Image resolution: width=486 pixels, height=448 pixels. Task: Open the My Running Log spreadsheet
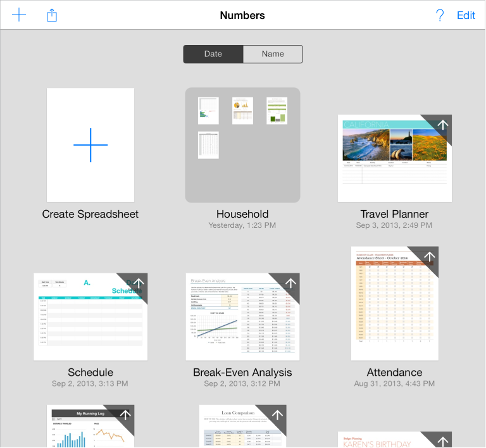(x=90, y=426)
